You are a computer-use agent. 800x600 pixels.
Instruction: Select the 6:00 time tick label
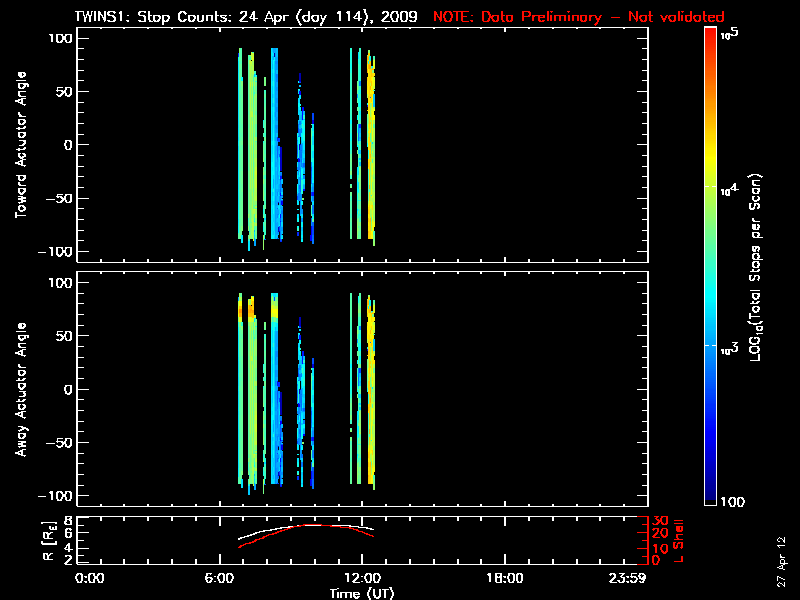click(x=227, y=578)
